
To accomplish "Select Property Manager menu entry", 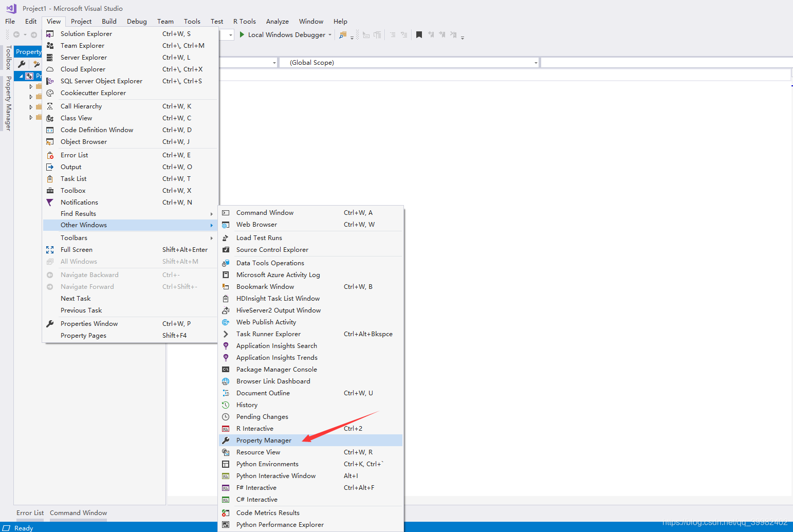I will click(x=311, y=441).
